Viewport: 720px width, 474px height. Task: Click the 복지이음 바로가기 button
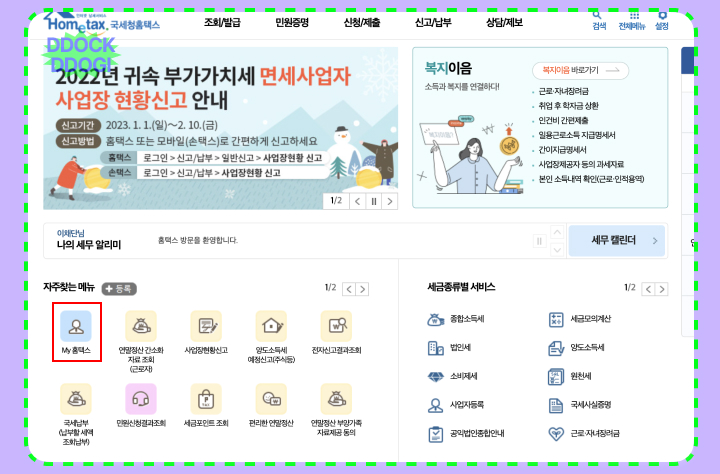580,70
